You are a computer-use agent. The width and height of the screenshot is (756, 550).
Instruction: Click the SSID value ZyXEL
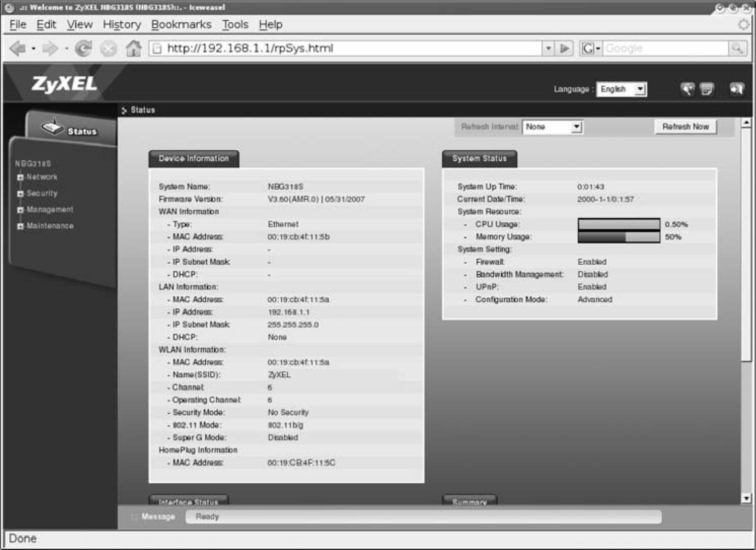click(279, 375)
